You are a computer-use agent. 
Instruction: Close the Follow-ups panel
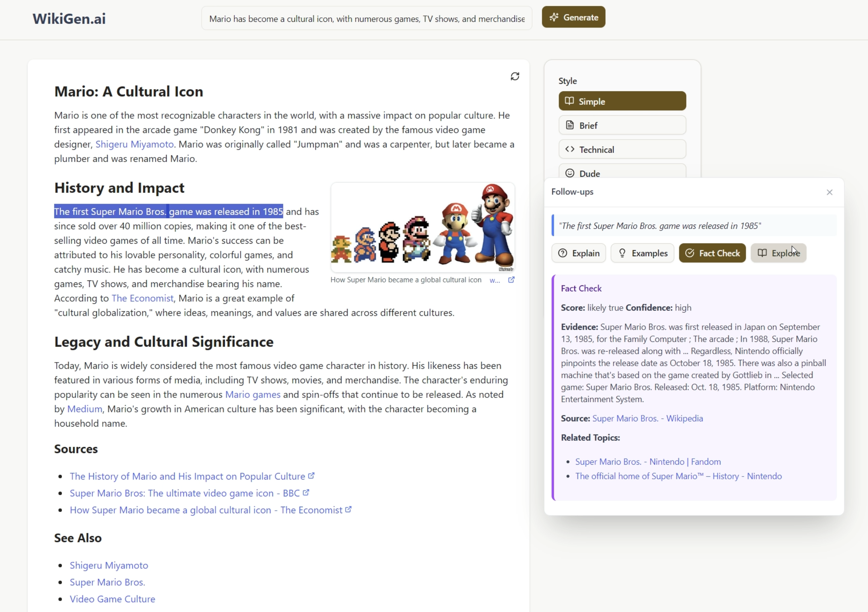pos(829,192)
